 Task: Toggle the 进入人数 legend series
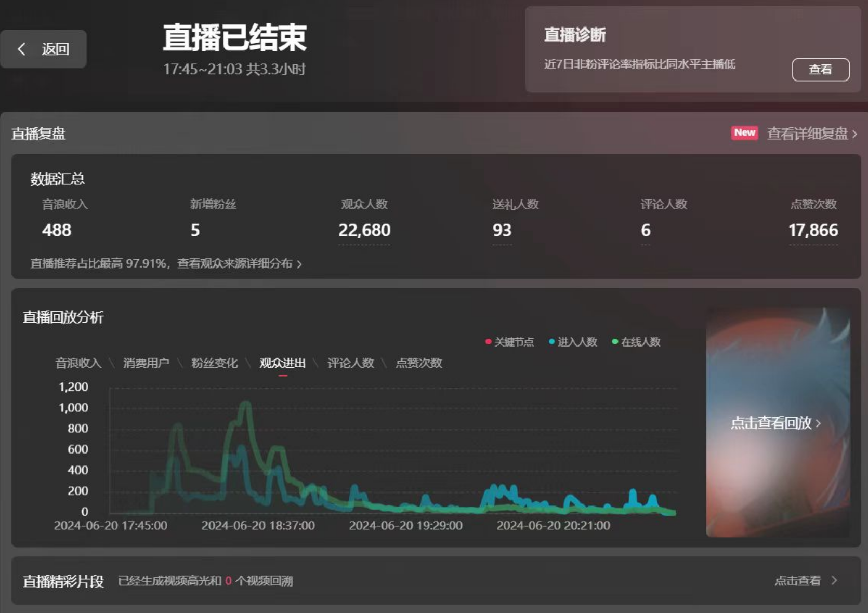pyautogui.click(x=573, y=342)
